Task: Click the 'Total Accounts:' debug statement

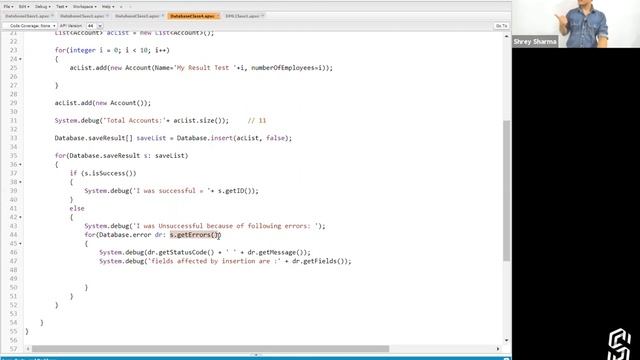Action: (142, 121)
